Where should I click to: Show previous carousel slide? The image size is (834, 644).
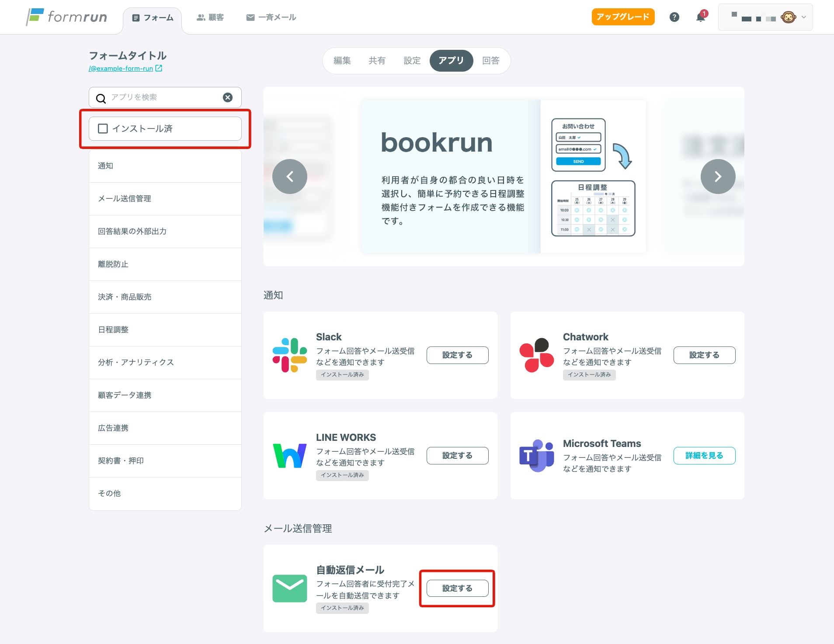tap(289, 177)
